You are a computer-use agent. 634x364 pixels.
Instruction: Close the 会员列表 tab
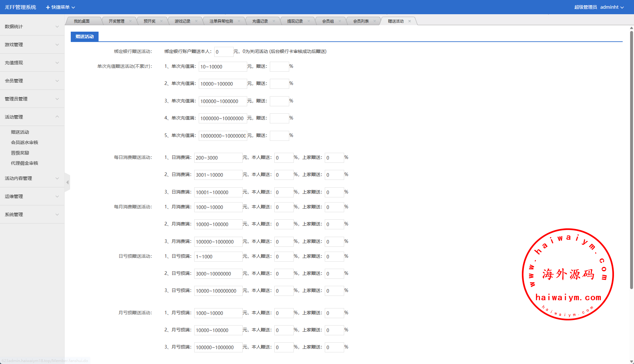tap(375, 21)
